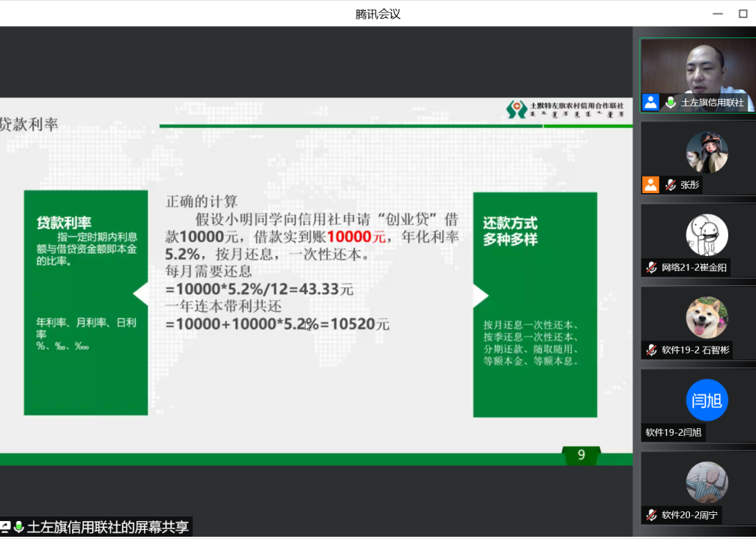The width and height of the screenshot is (756, 539).
Task: Click the muted mic icon for 软件20-2周宇
Action: click(652, 514)
